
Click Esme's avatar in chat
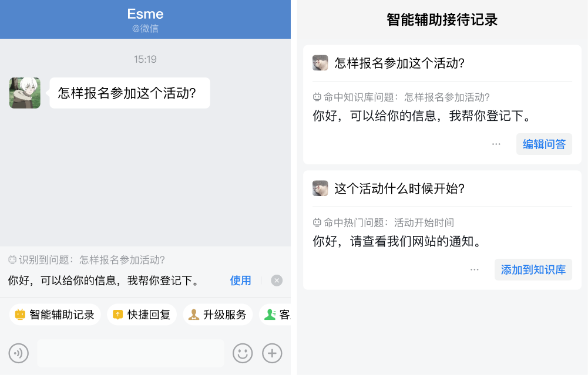(25, 93)
